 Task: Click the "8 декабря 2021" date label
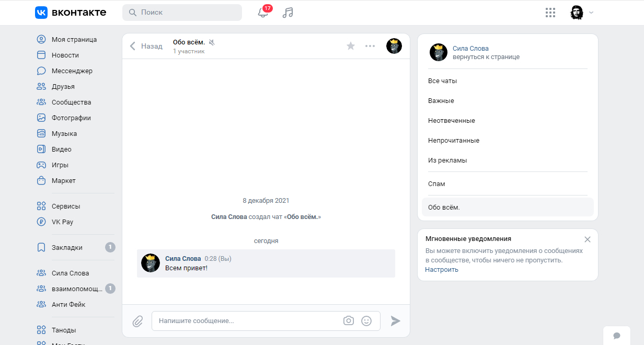pyautogui.click(x=266, y=201)
